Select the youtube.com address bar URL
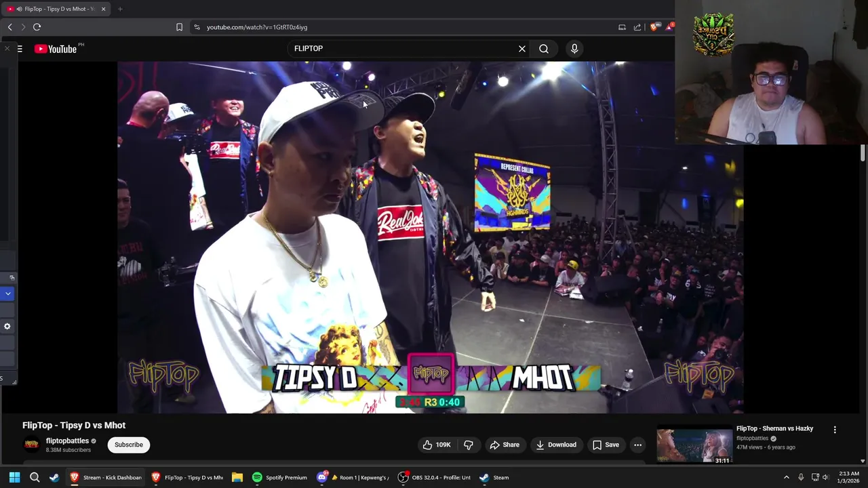Screen dimensions: 868x488 tap(257, 27)
